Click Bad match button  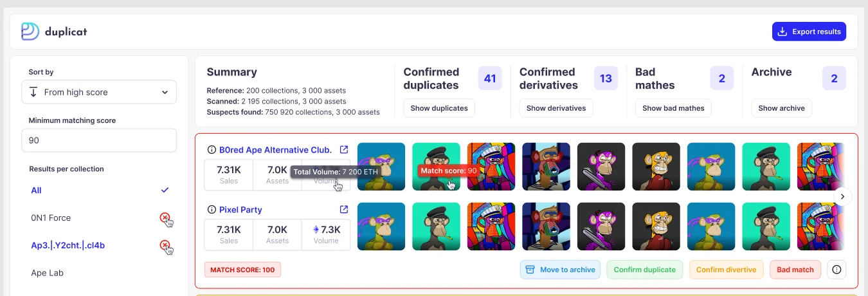click(795, 270)
